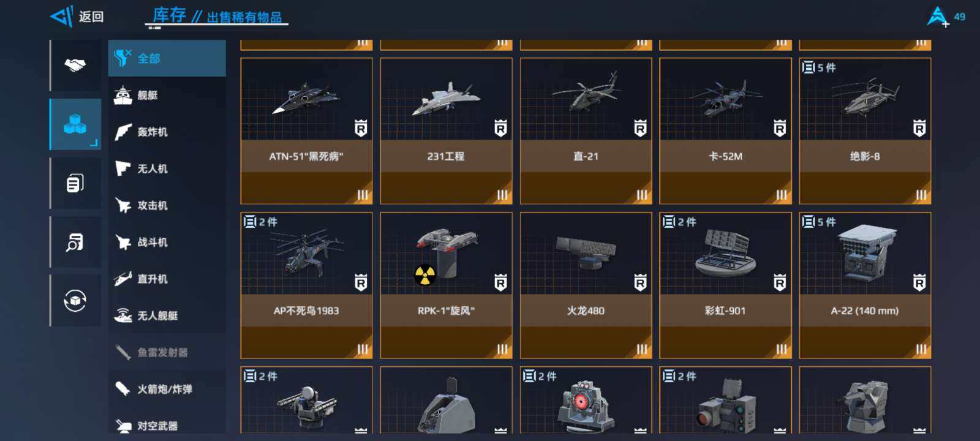The width and height of the screenshot is (980, 441).
Task: Pick the 卡-52M helicopter card
Action: point(725,131)
